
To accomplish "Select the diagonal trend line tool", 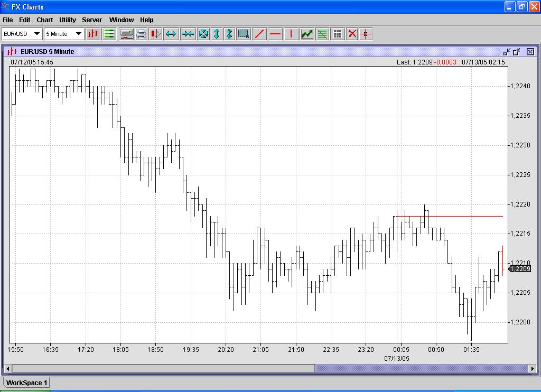I will [x=259, y=34].
